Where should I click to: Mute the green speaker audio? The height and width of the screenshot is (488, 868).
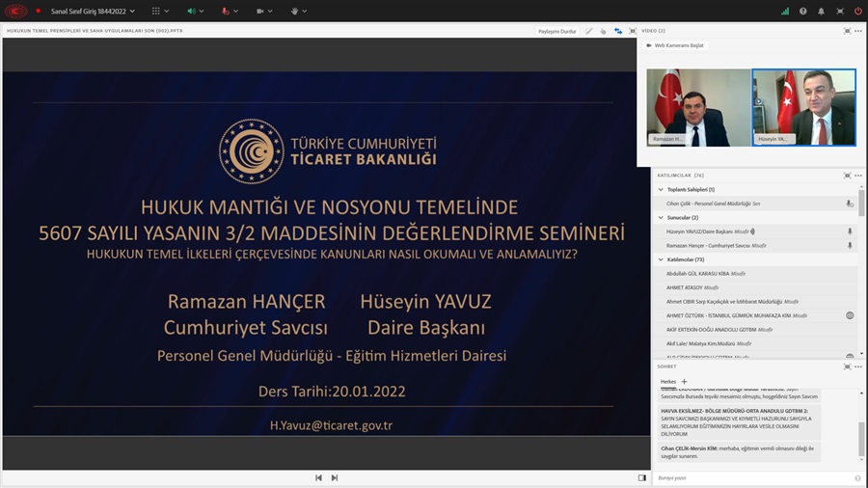192,11
